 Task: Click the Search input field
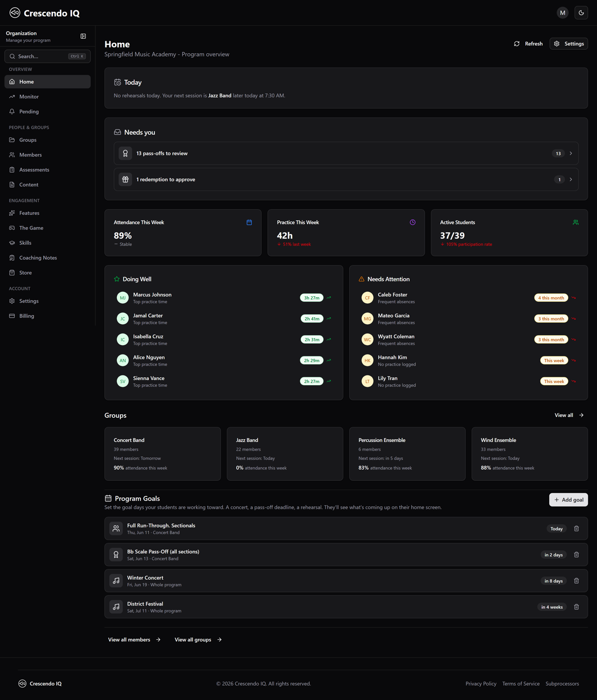tap(48, 56)
